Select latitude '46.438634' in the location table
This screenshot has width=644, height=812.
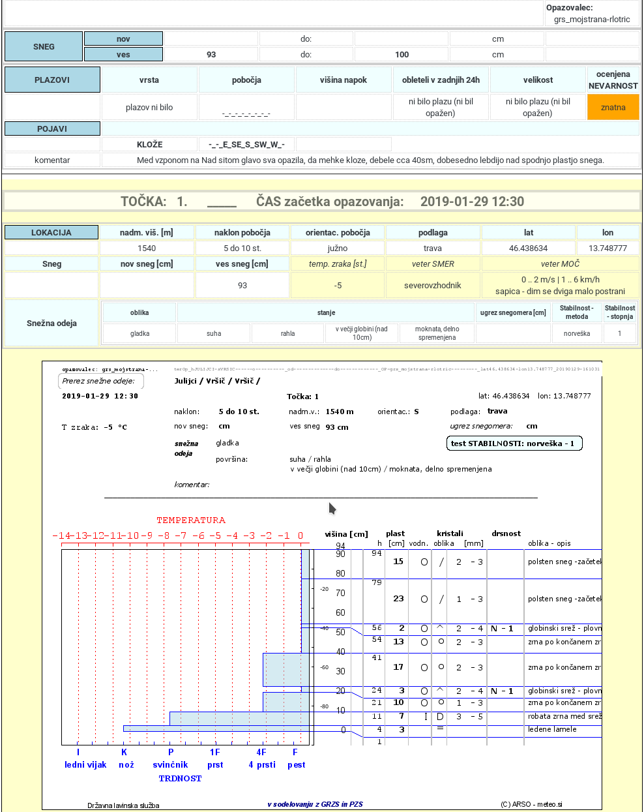tap(528, 248)
